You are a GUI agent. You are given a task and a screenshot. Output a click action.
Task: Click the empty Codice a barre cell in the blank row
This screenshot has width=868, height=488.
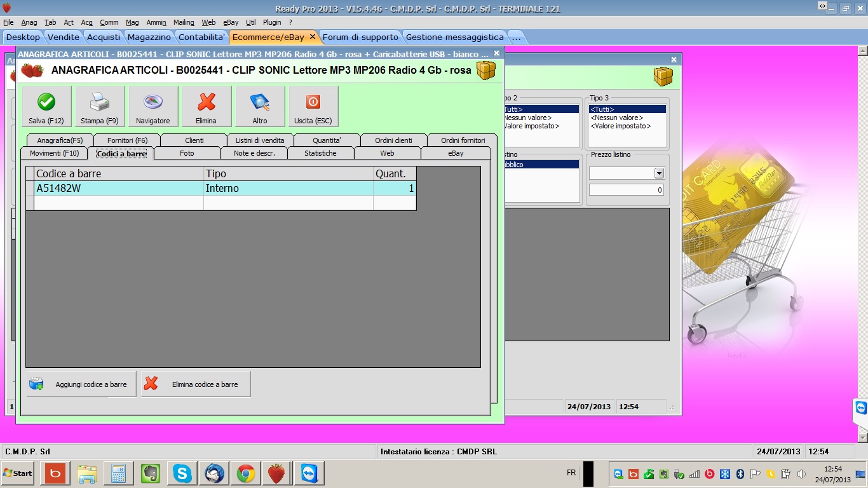(x=119, y=203)
